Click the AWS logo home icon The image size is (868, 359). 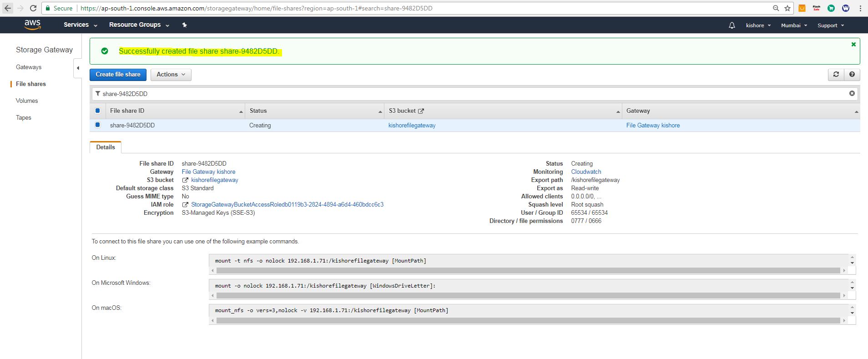point(33,25)
